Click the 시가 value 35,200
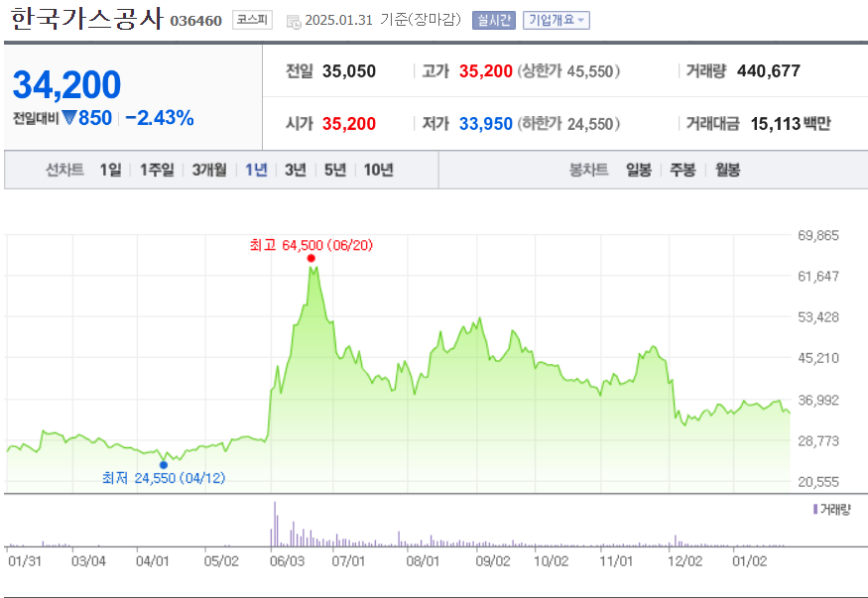This screenshot has width=868, height=598. [349, 123]
